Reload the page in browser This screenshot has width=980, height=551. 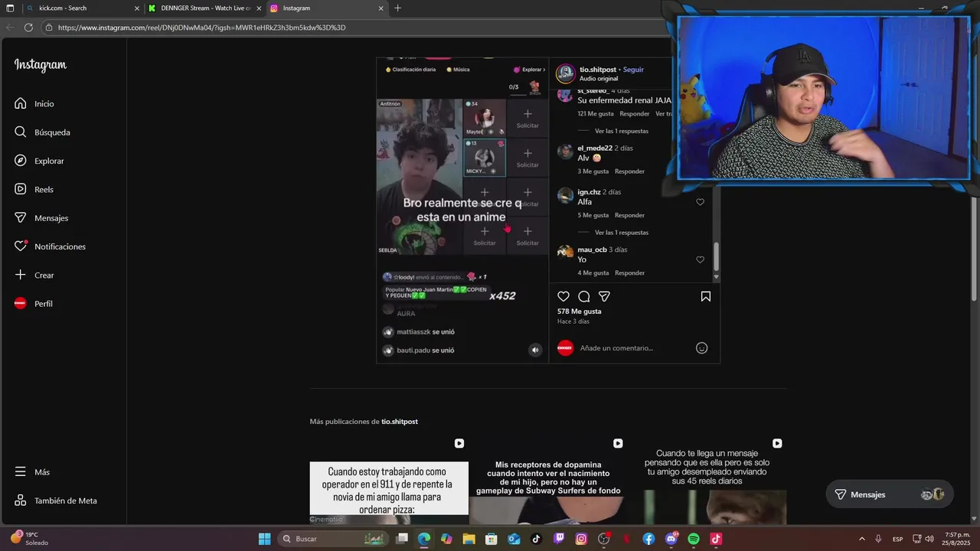pos(28,28)
